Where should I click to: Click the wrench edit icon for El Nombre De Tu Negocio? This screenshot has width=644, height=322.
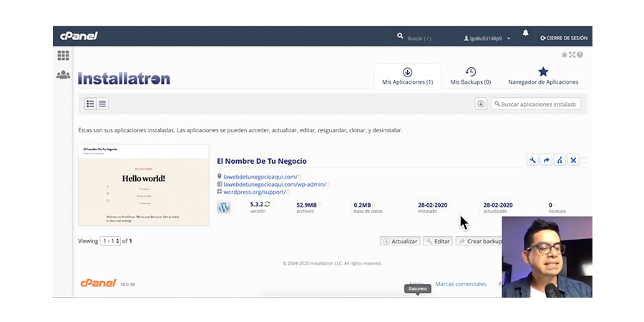(x=532, y=160)
